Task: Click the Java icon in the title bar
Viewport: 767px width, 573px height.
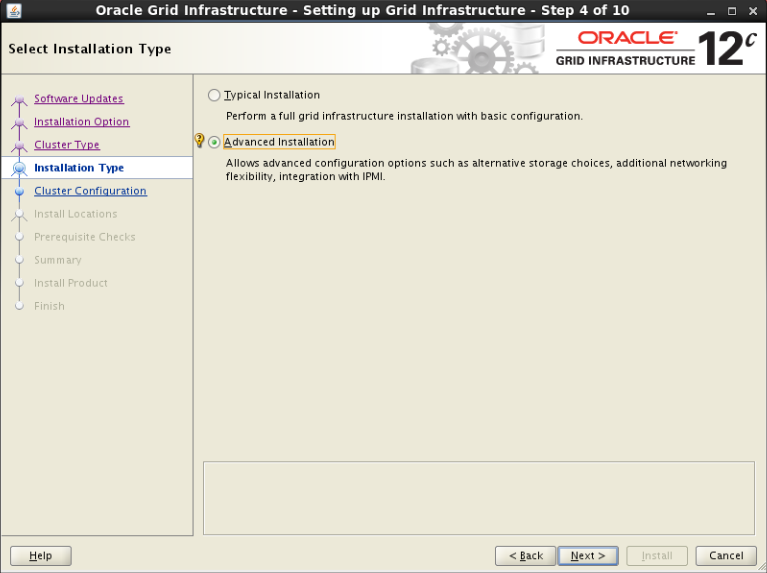Action: pyautogui.click(x=14, y=10)
